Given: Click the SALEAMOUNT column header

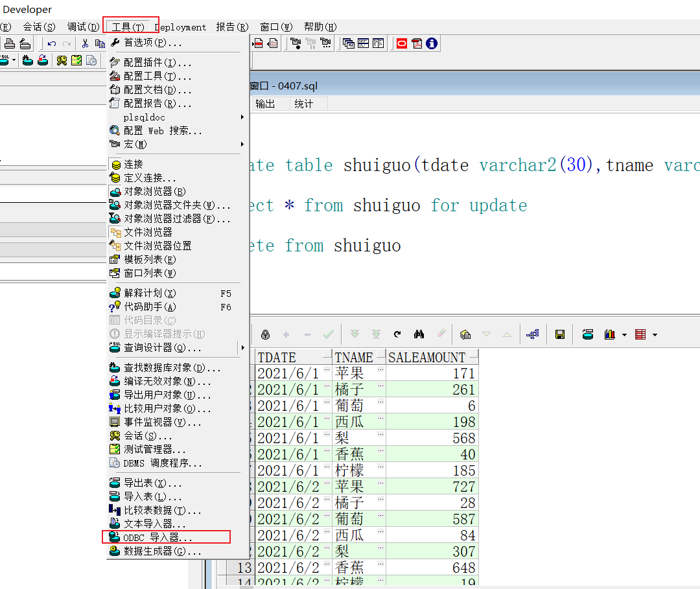Looking at the screenshot, I should (x=432, y=358).
